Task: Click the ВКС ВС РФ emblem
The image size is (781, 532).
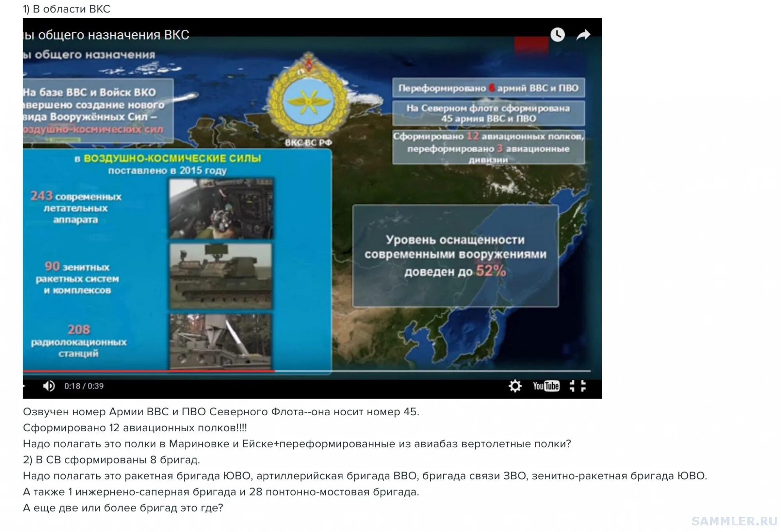Action: (308, 96)
